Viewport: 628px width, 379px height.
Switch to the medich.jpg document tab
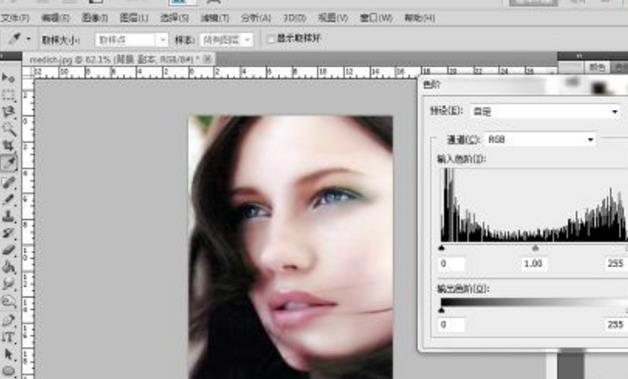click(114, 60)
